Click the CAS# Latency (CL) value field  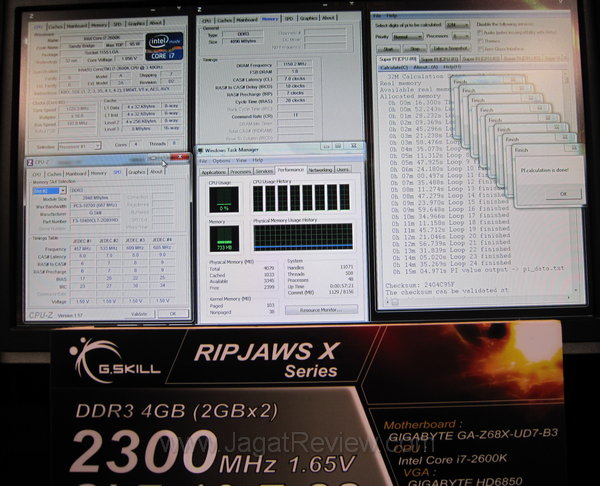(x=295, y=78)
